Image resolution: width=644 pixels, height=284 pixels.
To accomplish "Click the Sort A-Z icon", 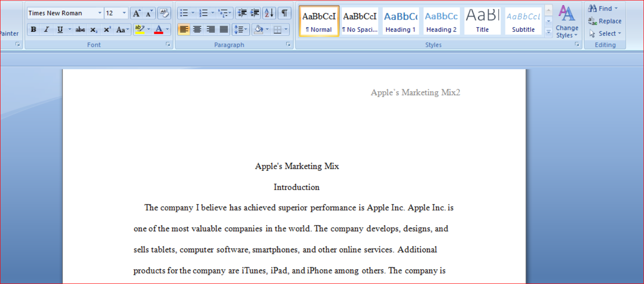I will click(x=269, y=13).
